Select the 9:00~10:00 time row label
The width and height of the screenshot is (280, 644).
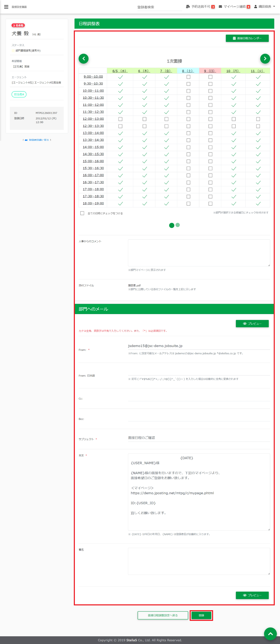[93, 77]
